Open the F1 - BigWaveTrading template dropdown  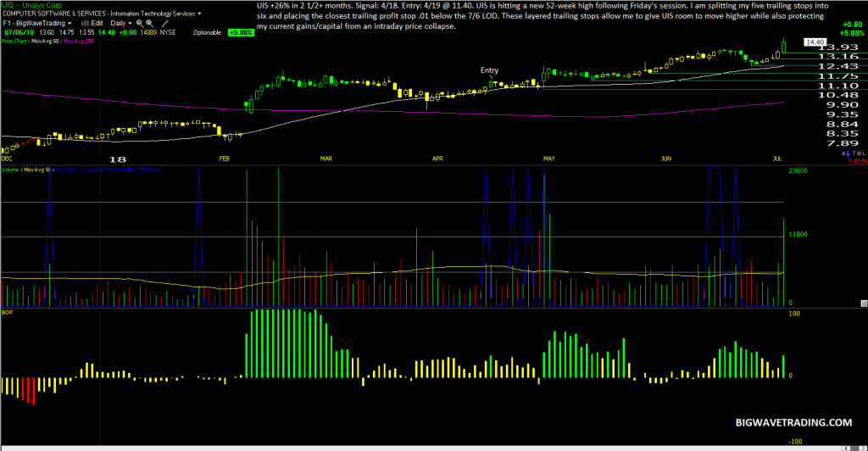click(37, 23)
